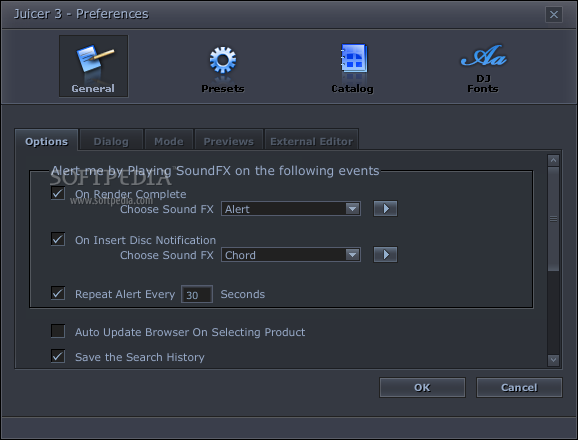Enable Auto Update Browser On Selecting Product
This screenshot has height=440, width=578.
(x=58, y=331)
